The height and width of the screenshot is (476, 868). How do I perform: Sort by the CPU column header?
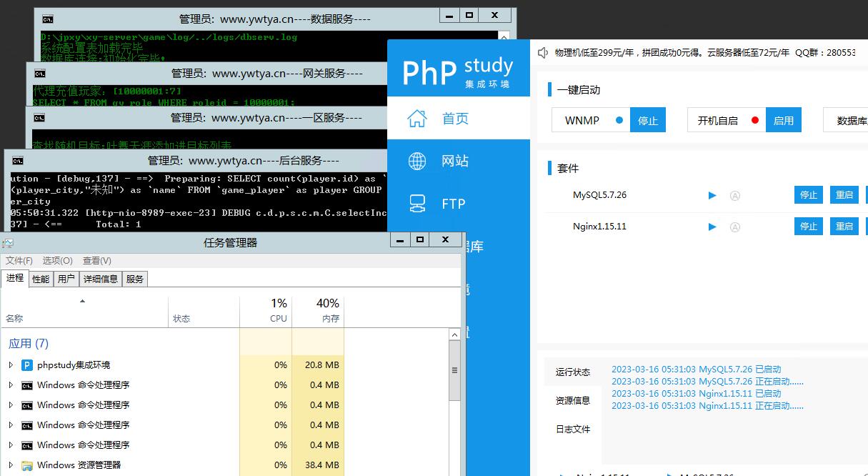tap(266, 312)
